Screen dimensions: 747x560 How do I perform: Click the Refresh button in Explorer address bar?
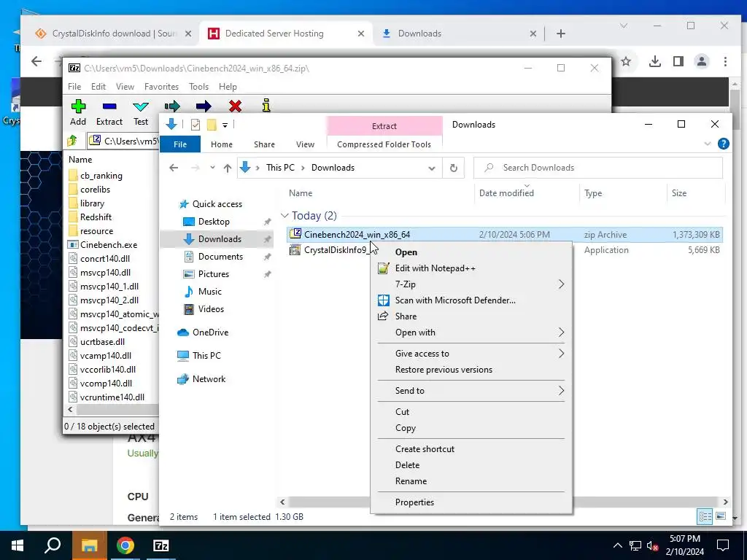coord(454,168)
